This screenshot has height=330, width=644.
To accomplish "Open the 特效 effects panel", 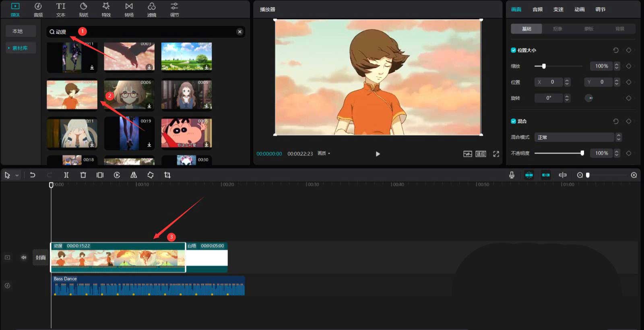I will pos(106,10).
